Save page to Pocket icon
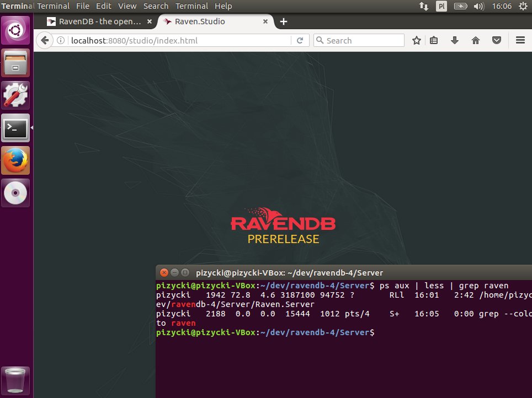Screen dimensions: 532x398 point(497,41)
